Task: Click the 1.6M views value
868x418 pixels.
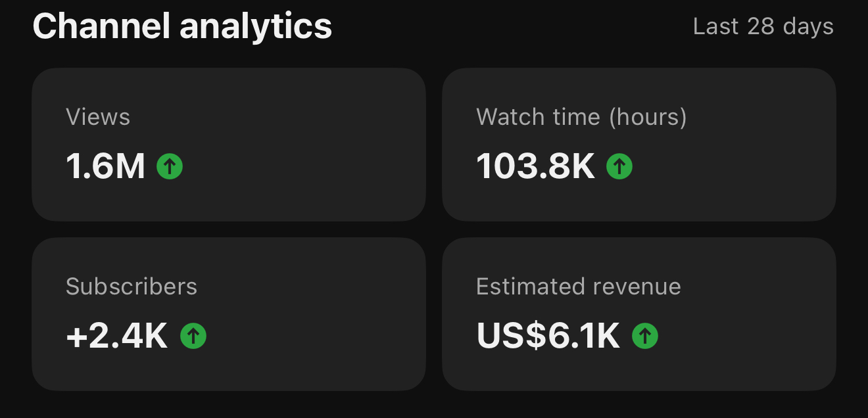Action: click(105, 167)
